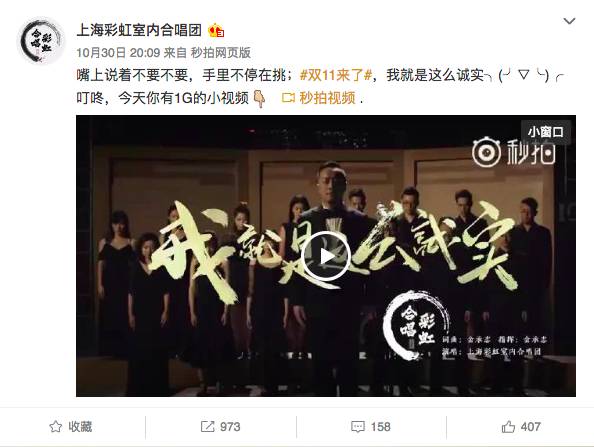Click the post timestamp 10月30日 20:09

tap(118, 53)
